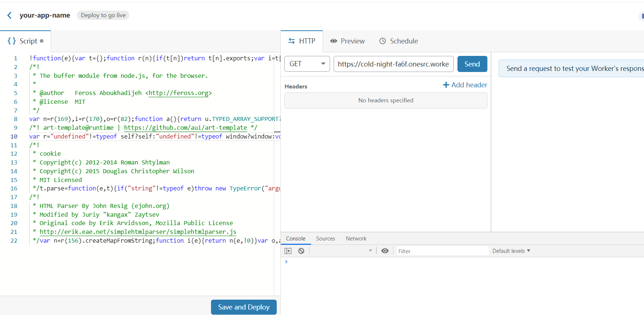Screen dimensions: 644x315
Task: Click the console Filter text box
Action: (x=442, y=251)
